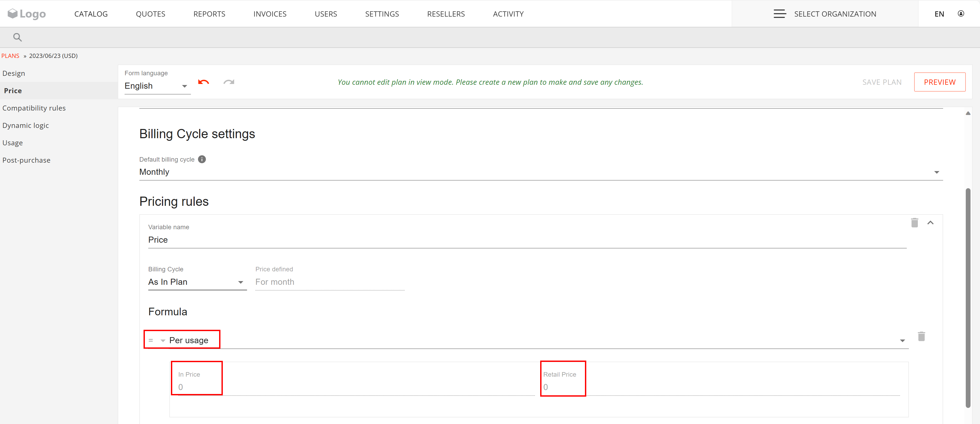The width and height of the screenshot is (980, 424).
Task: Open the user account icon
Action: 961,14
